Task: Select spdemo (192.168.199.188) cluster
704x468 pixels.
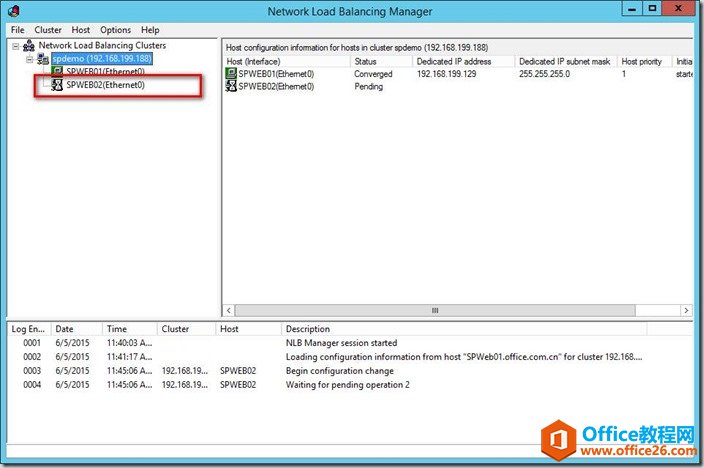Action: pos(102,58)
